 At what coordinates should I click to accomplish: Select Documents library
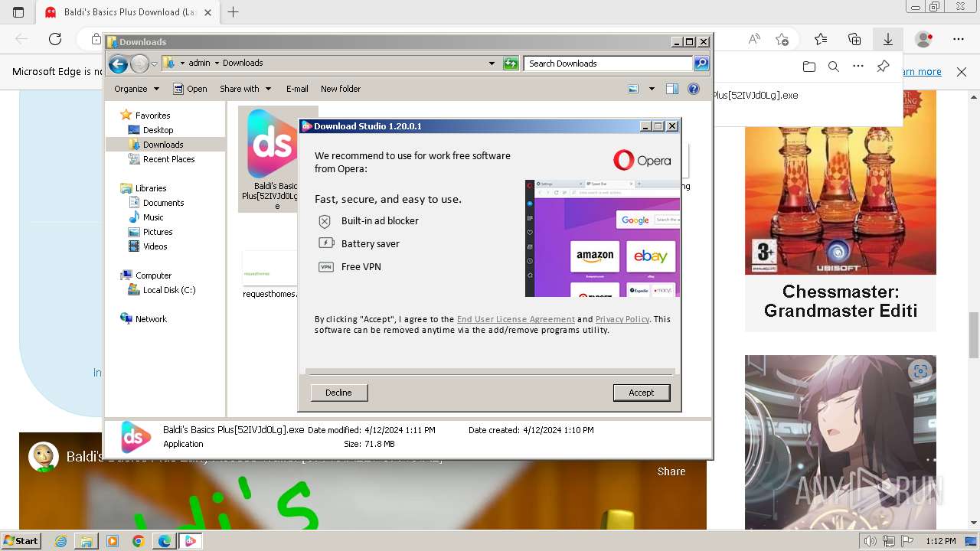pyautogui.click(x=163, y=203)
